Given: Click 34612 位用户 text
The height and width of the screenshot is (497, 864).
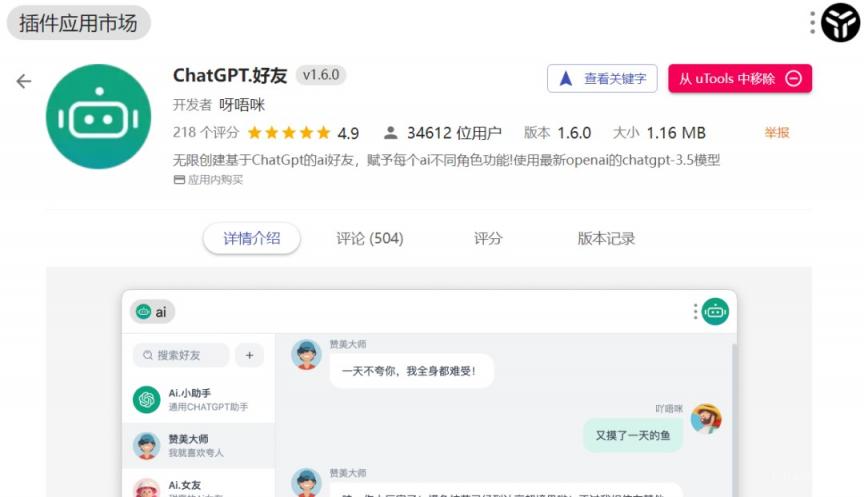Looking at the screenshot, I should click(454, 133).
